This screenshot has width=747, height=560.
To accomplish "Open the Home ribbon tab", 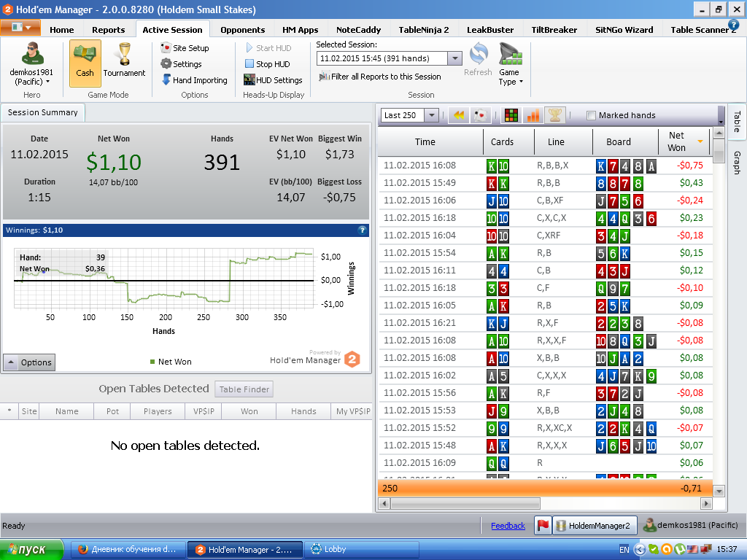I will coord(62,29).
